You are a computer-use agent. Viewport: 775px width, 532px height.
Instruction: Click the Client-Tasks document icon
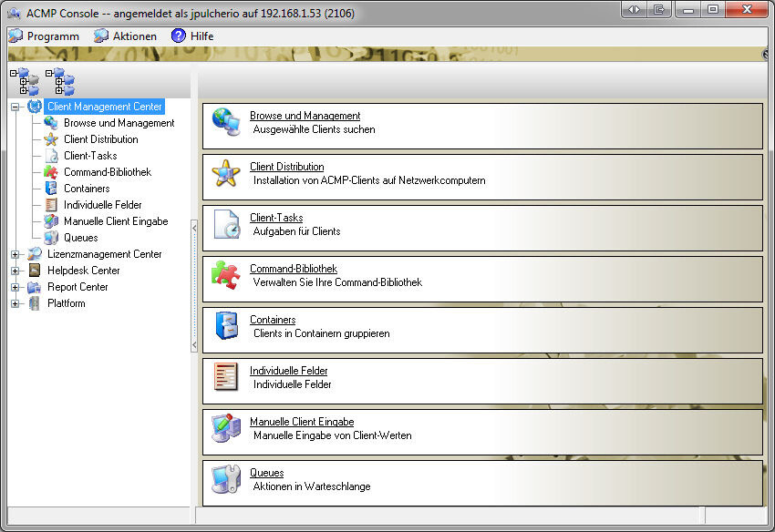[229, 224]
